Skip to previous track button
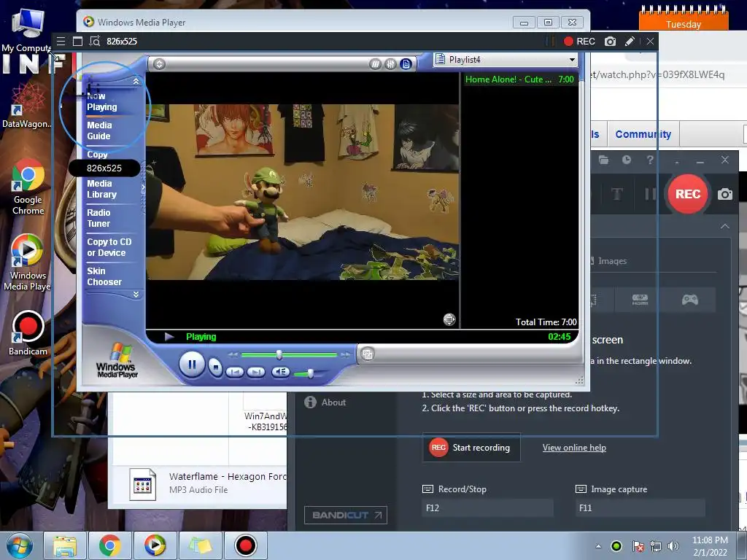 (234, 372)
